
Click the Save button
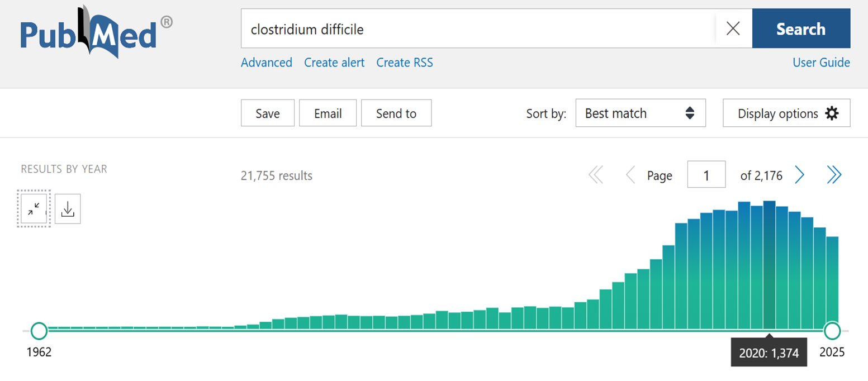click(267, 113)
